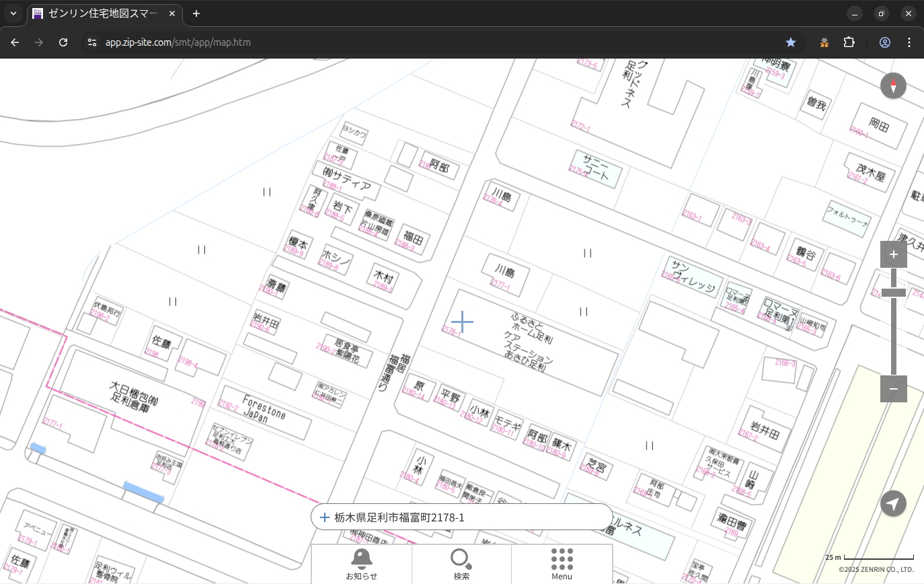Image resolution: width=924 pixels, height=584 pixels.
Task: Click the current location arrow icon
Action: 893,503
